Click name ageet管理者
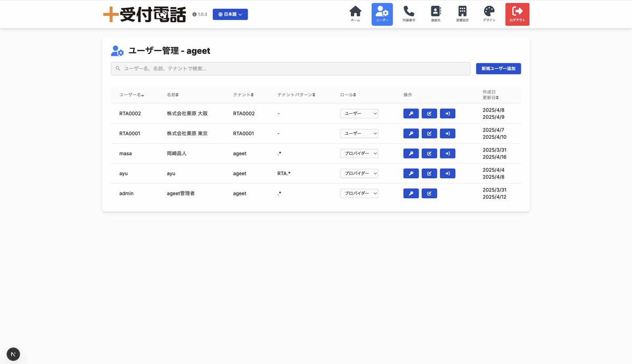632x364 pixels. point(181,194)
